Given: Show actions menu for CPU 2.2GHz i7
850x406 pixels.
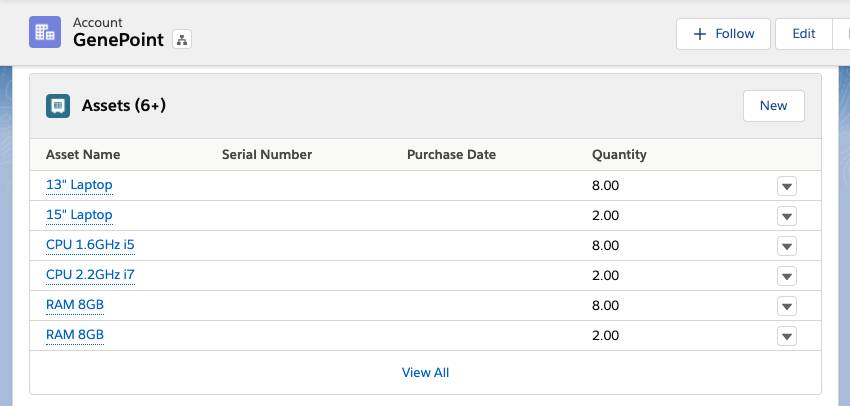Looking at the screenshot, I should pyautogui.click(x=787, y=276).
